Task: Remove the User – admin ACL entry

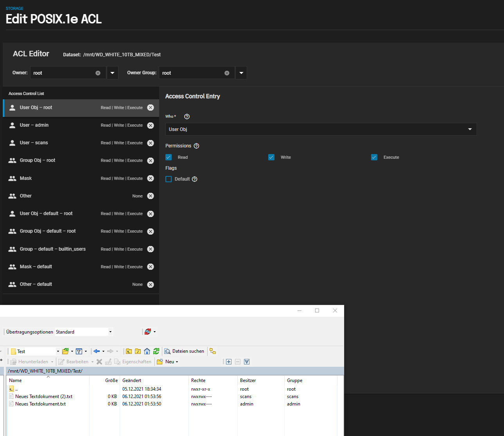Action: pos(151,126)
